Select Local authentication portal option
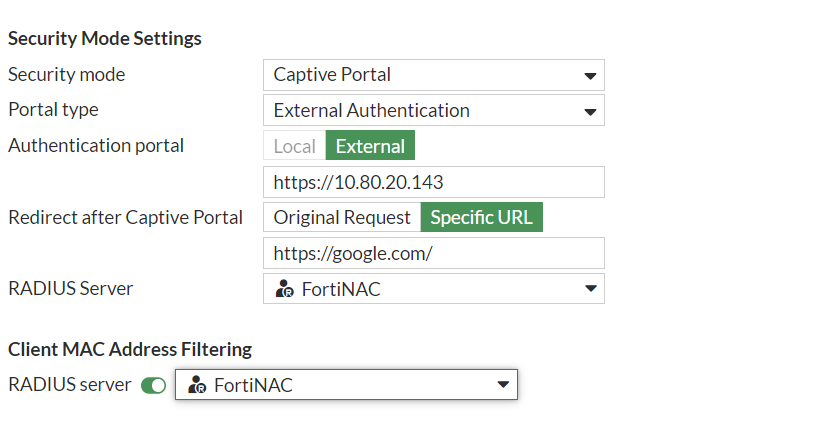Screen dimensions: 813x421 click(294, 146)
